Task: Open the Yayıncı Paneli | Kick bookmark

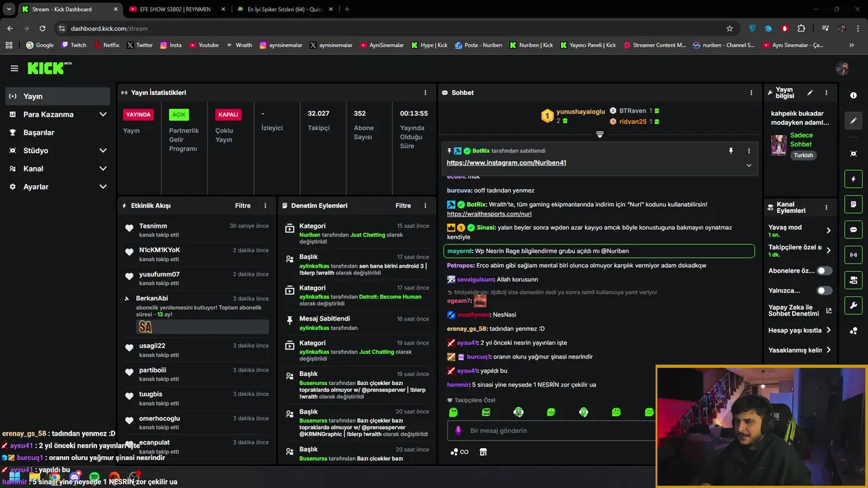Action: click(x=588, y=45)
